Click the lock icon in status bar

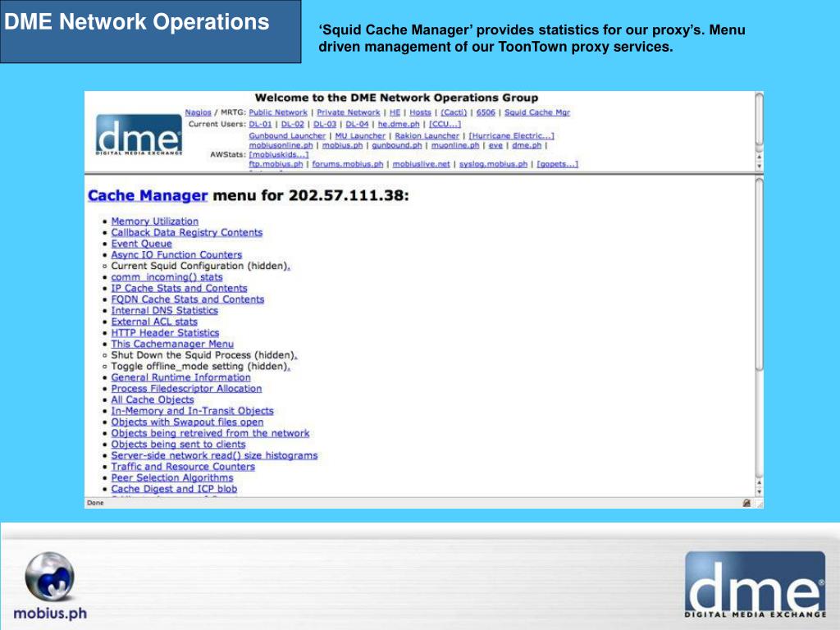tap(746, 503)
